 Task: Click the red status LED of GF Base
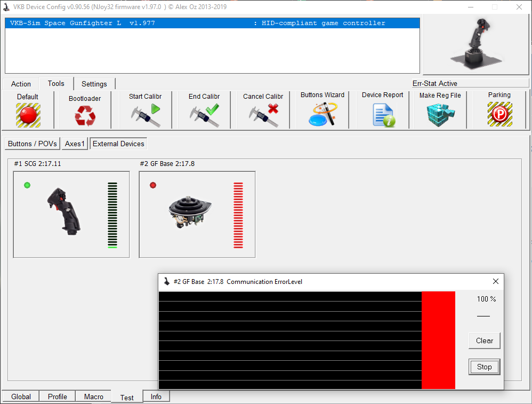pyautogui.click(x=153, y=185)
